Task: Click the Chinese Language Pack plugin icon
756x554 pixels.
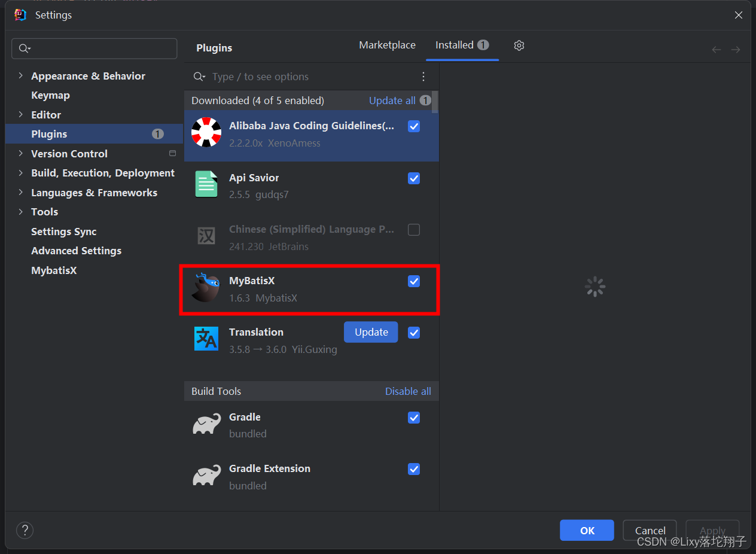Action: point(206,236)
